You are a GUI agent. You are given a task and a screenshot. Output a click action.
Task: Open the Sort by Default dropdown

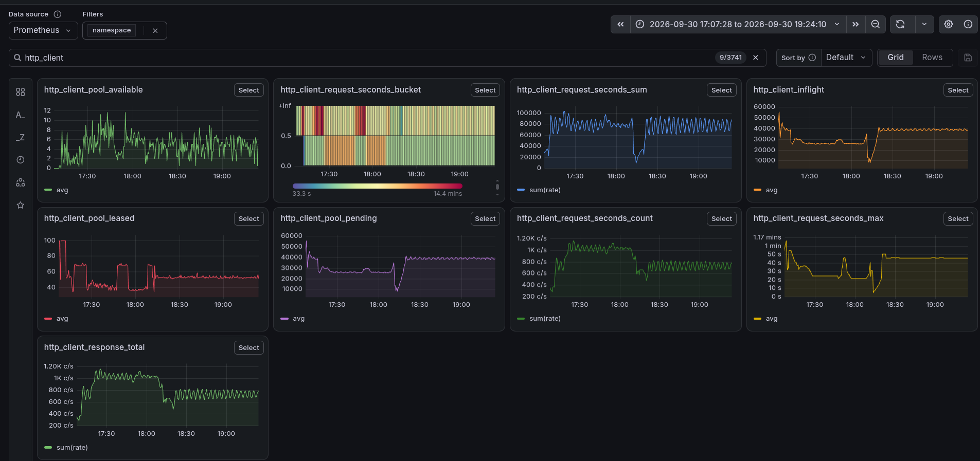click(846, 58)
